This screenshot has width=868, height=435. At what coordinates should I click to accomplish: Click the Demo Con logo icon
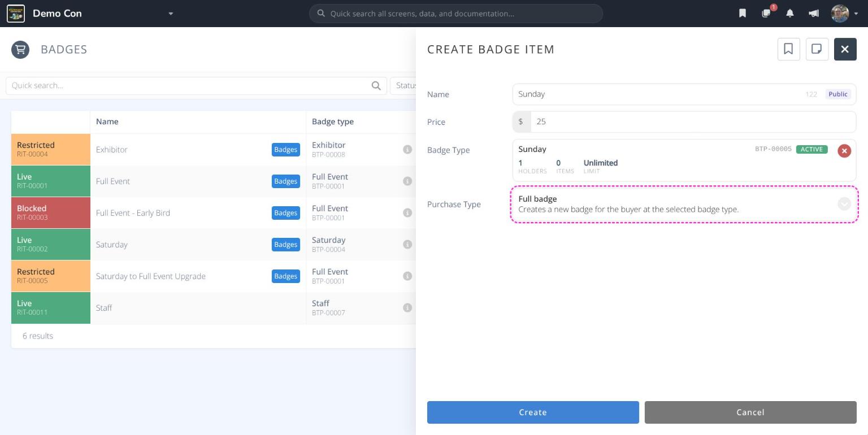point(16,14)
